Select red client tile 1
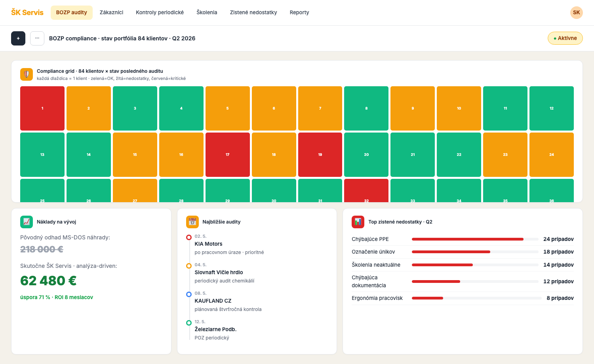The image size is (594, 364). (42, 108)
